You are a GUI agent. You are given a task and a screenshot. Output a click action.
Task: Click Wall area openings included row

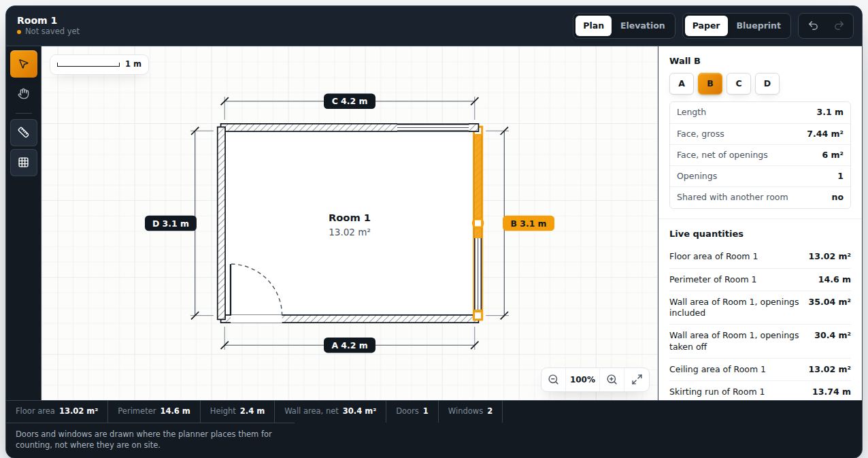(x=760, y=308)
